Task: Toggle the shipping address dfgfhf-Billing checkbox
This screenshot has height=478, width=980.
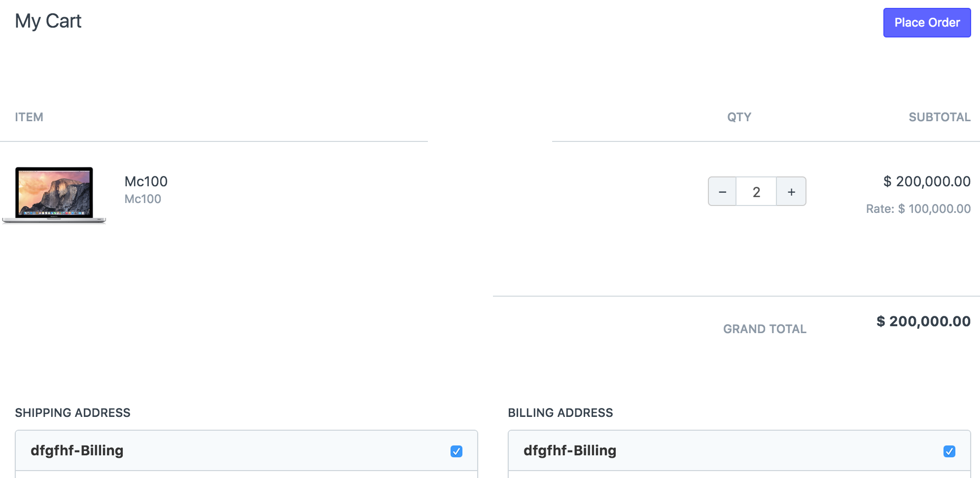Action: [456, 451]
